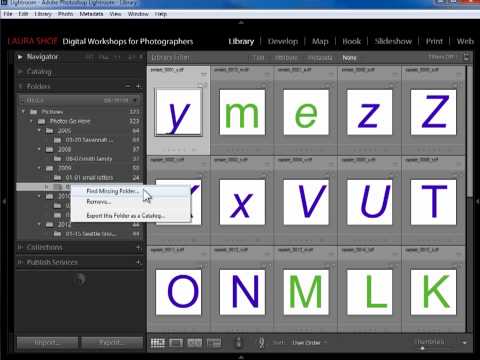Show the filmstrip via bottom edge arrow
Image resolution: width=480 pixels, height=360 pixels.
pos(241,357)
